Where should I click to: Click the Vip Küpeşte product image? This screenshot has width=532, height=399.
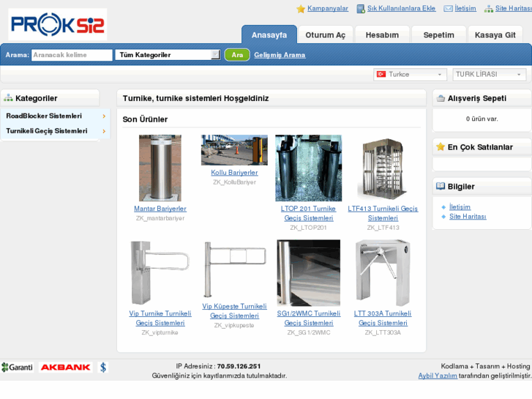[x=234, y=269]
